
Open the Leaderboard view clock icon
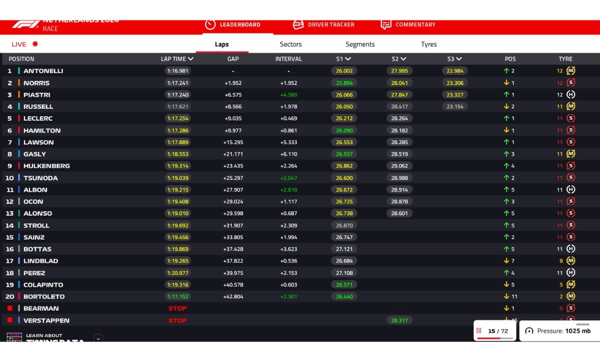tap(210, 24)
